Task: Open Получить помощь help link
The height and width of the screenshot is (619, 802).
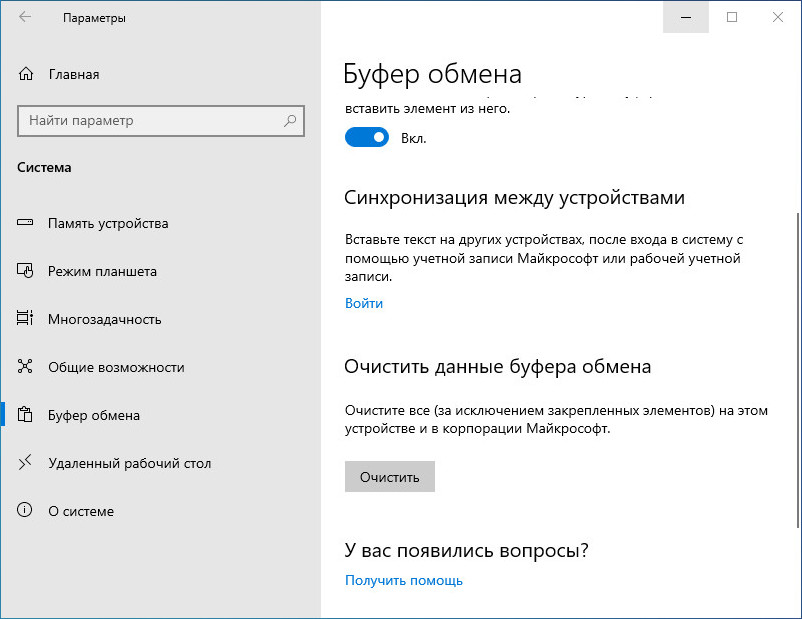Action: [x=404, y=581]
